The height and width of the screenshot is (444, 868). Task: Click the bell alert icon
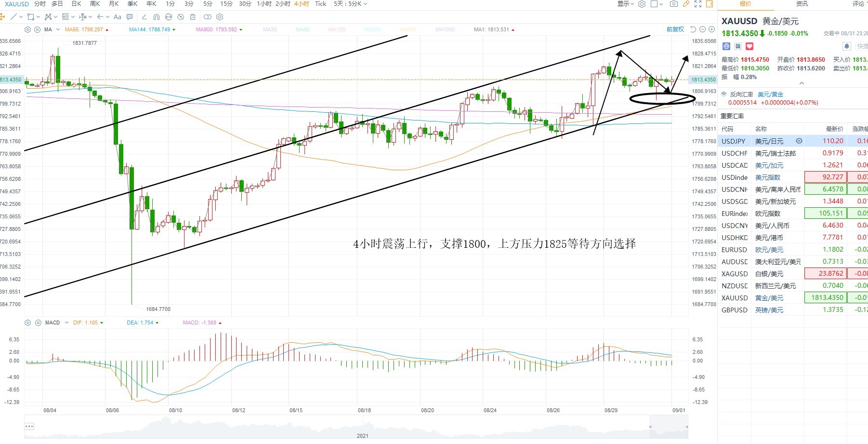click(847, 46)
